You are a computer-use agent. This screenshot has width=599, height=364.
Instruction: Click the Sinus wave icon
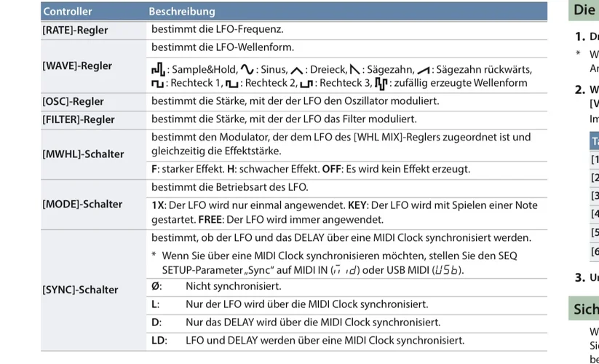(x=249, y=70)
